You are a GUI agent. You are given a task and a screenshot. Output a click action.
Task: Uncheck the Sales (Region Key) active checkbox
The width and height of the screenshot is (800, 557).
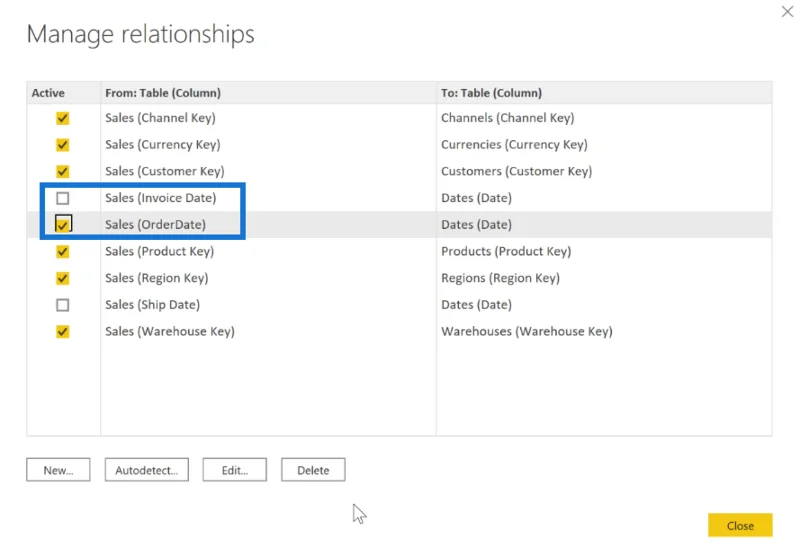point(62,278)
